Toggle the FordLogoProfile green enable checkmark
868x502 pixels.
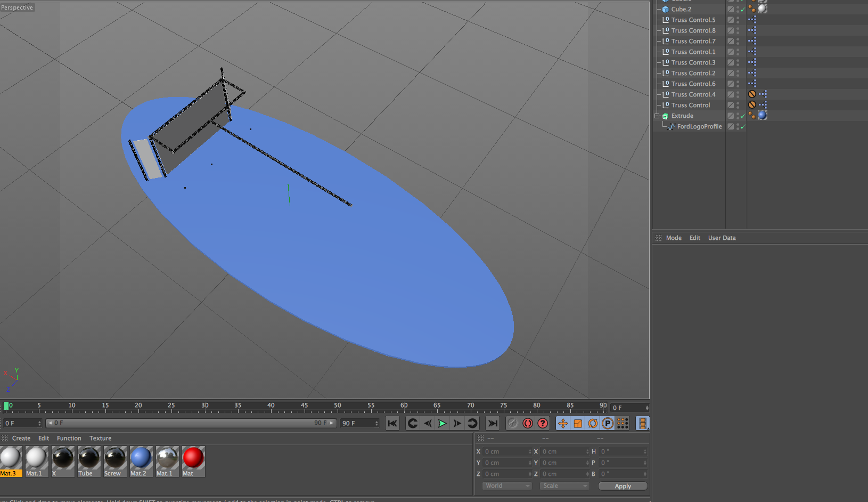[743, 126]
